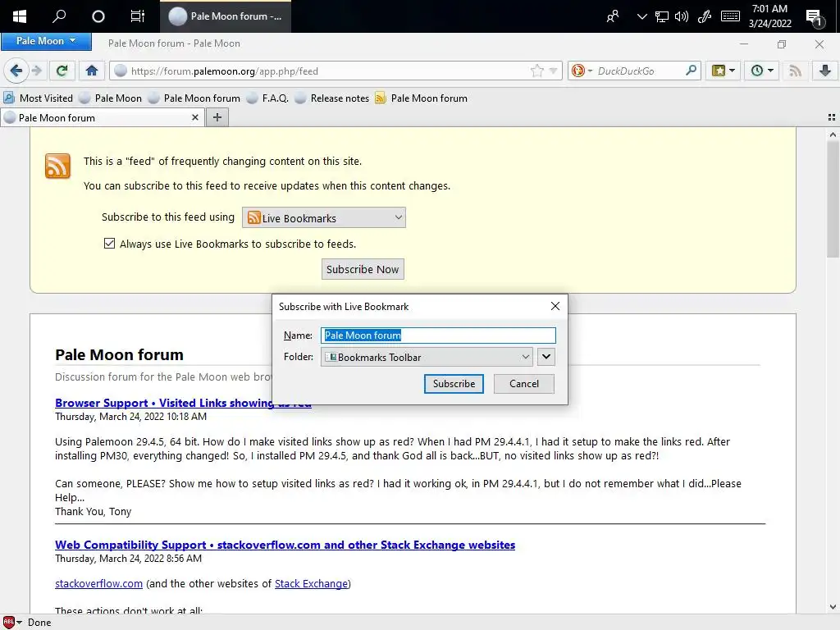The width and height of the screenshot is (840, 630).
Task: Open the address bar history dropdown arrow
Action: 554,71
